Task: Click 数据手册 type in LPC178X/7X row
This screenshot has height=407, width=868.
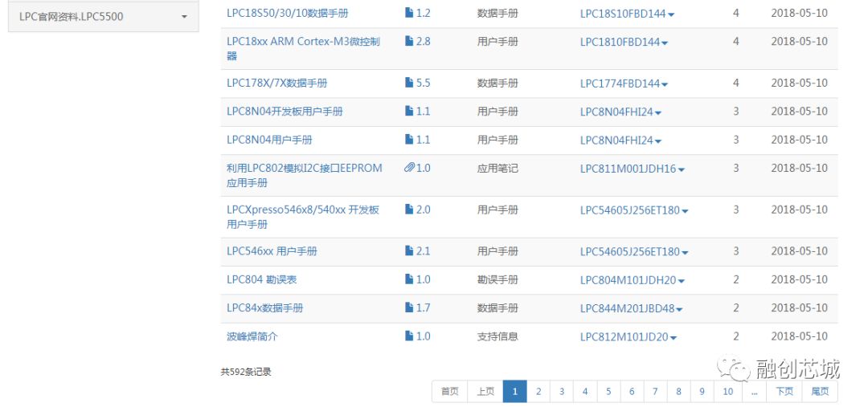Action: 497,83
